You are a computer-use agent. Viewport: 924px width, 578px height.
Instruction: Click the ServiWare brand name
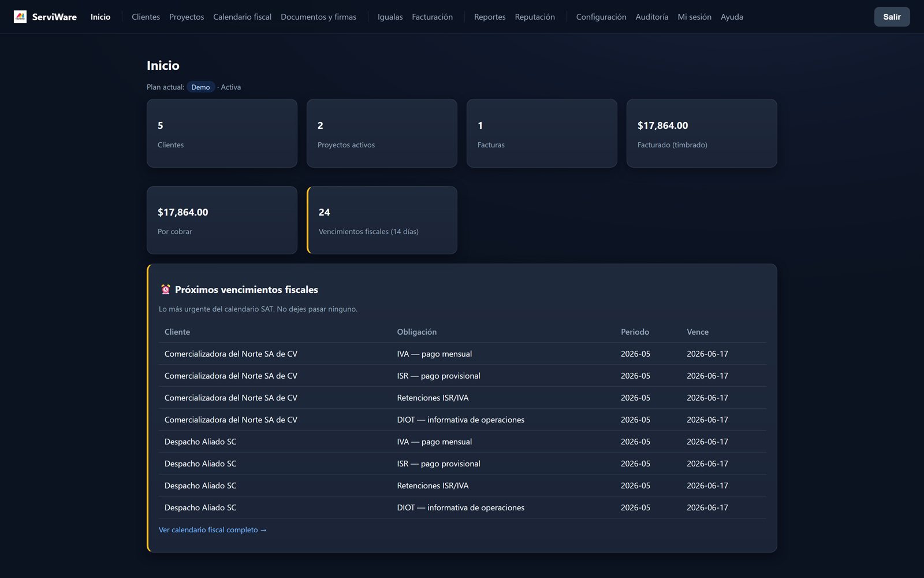coord(54,17)
